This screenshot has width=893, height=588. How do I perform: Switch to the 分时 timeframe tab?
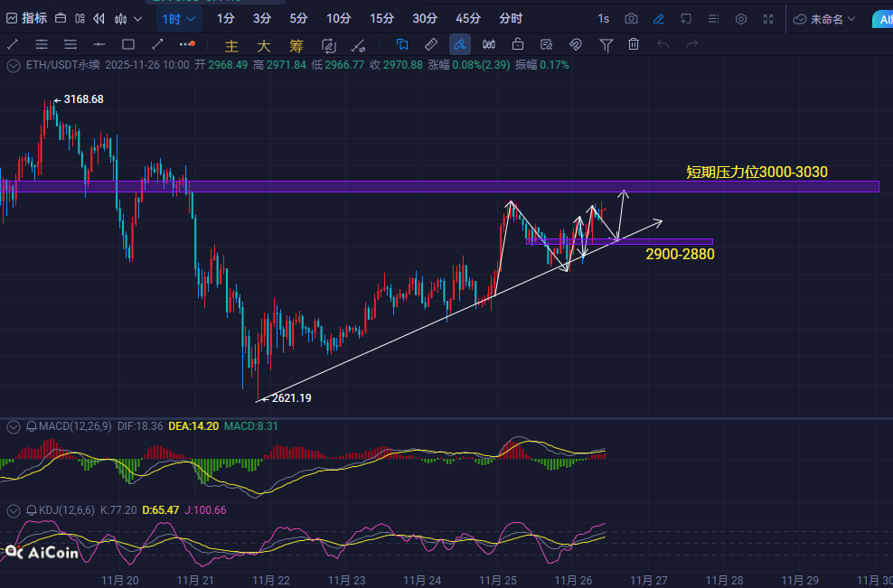coord(510,18)
